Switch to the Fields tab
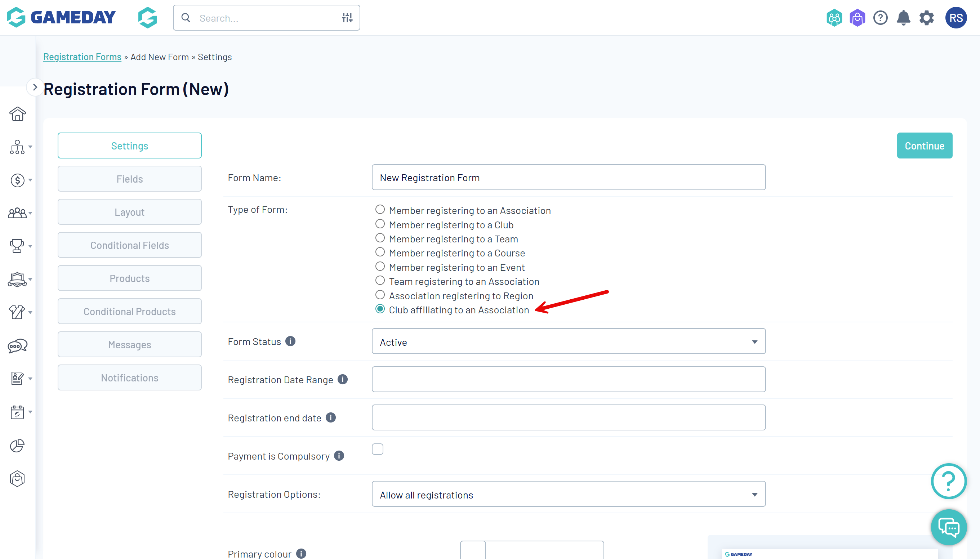This screenshot has width=980, height=559. tap(129, 179)
